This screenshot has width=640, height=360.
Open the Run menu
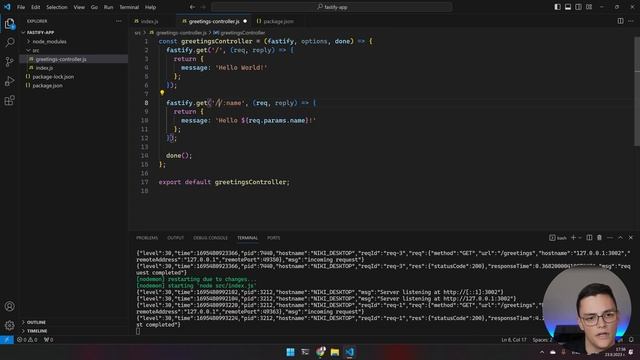click(x=109, y=7)
